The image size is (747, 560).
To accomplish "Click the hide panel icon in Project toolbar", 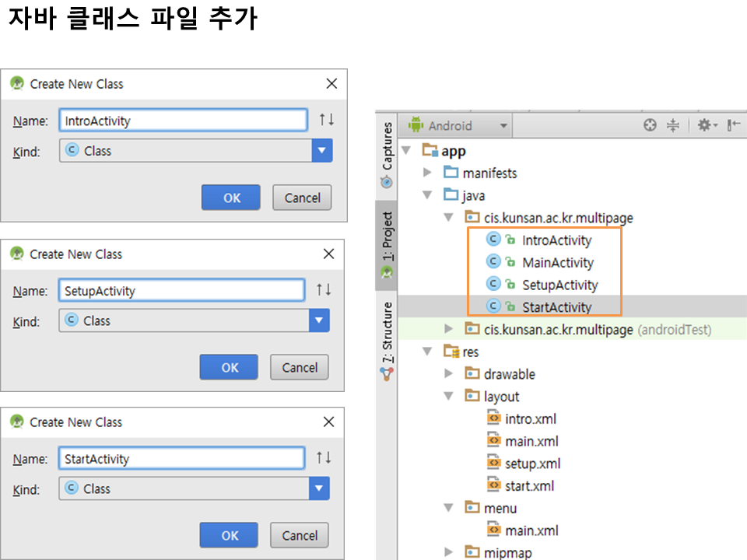I will click(x=733, y=125).
